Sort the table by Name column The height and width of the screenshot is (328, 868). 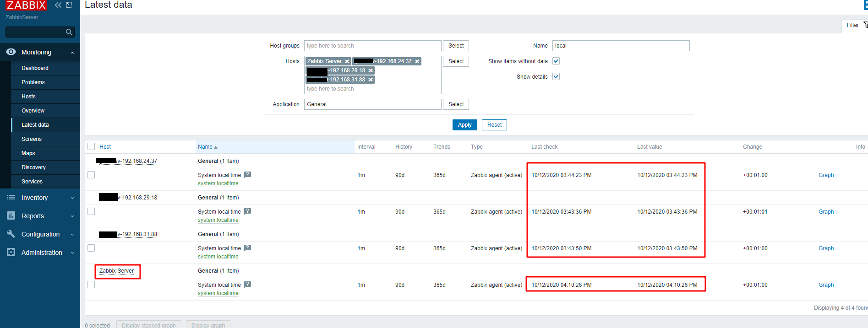coord(205,147)
